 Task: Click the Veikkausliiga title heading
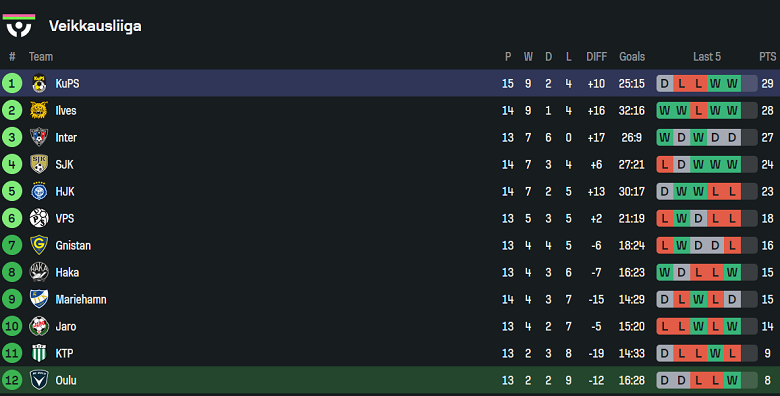[95, 26]
